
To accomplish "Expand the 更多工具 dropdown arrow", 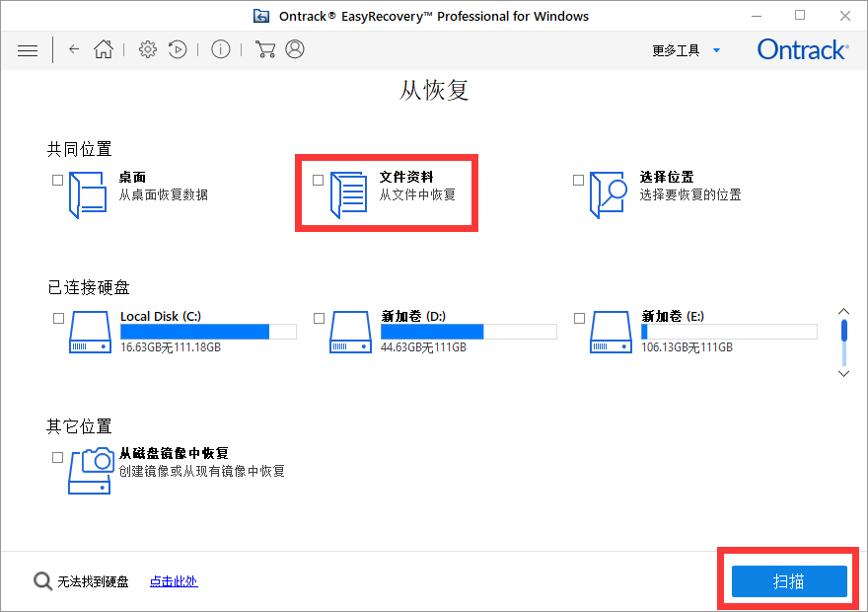I will [x=716, y=50].
